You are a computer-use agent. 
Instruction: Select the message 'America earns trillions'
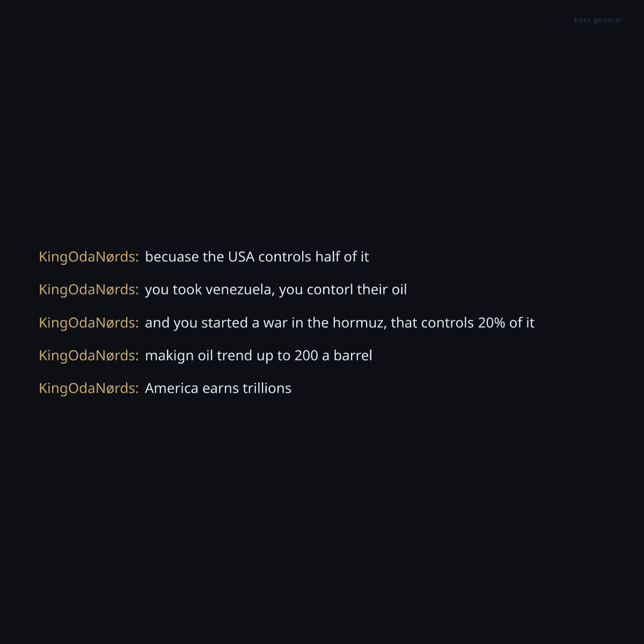tap(218, 389)
